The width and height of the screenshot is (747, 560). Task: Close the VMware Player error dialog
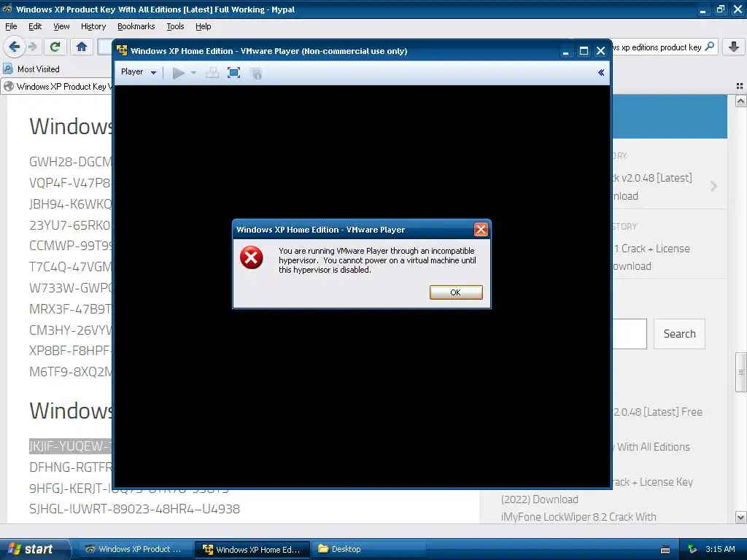[x=481, y=230]
